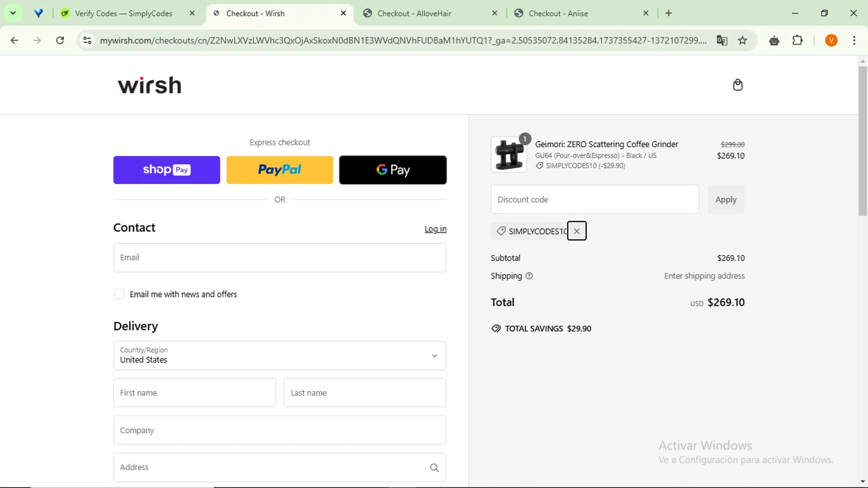Switch to Verify Codes — SimplyCodes tab
The image size is (868, 488).
123,13
